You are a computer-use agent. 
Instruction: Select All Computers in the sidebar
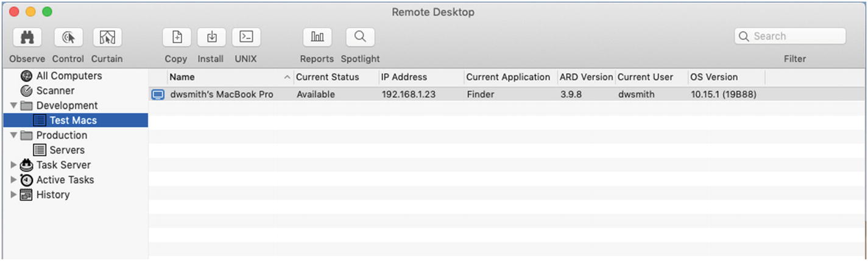69,76
